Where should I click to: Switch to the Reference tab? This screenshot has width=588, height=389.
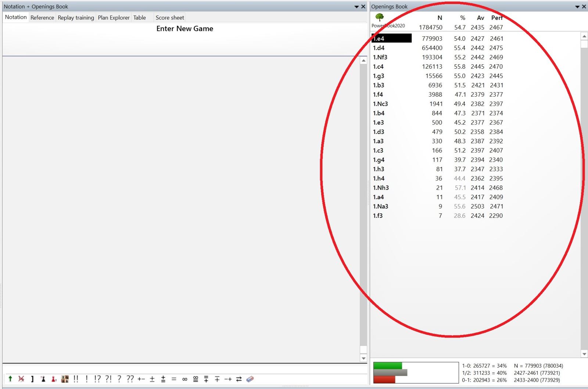pyautogui.click(x=42, y=18)
